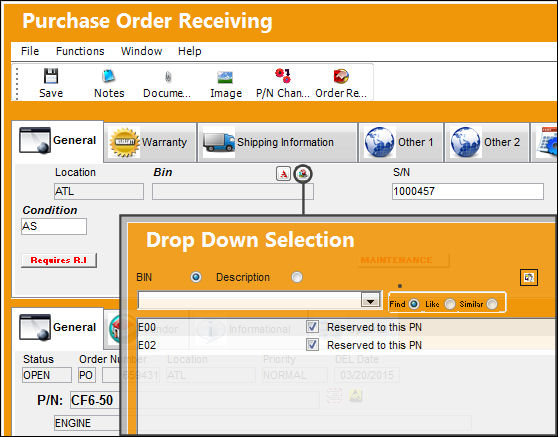Select the upper General tab
The width and height of the screenshot is (558, 437).
tap(58, 141)
